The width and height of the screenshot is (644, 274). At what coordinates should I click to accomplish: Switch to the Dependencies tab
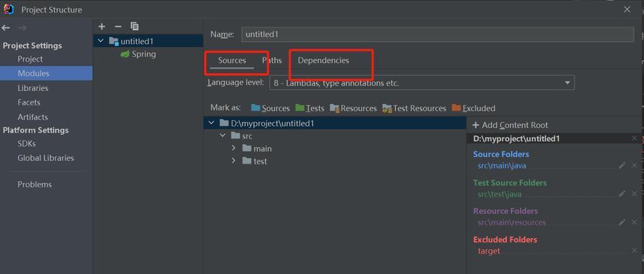point(323,60)
